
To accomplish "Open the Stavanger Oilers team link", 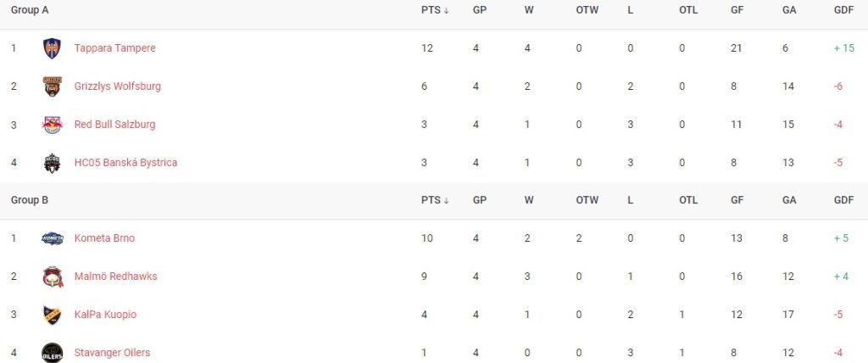I will pos(112,353).
